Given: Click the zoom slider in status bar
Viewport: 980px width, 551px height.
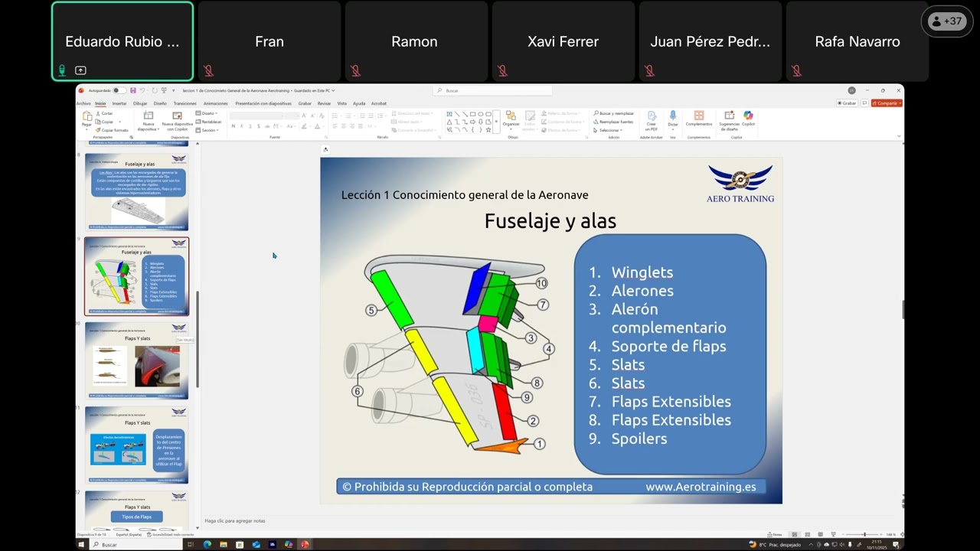Looking at the screenshot, I should 864,534.
